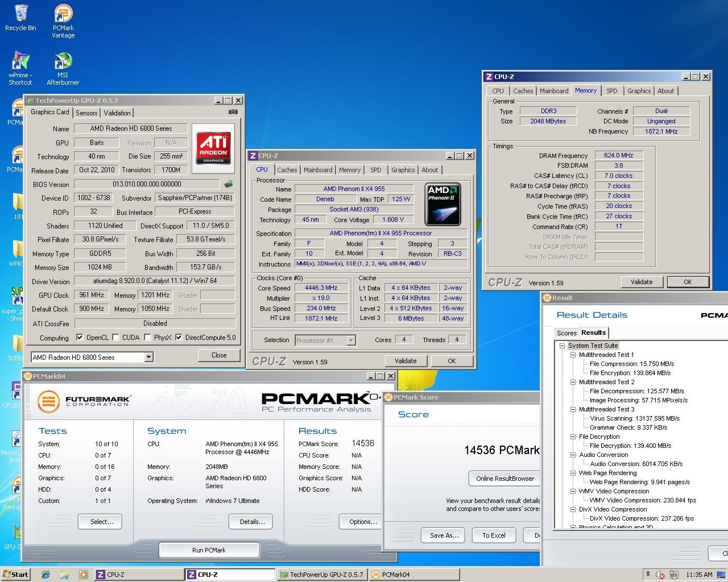Click the Futuremark logo in PCMark04
The width and height of the screenshot is (728, 582).
coord(84,401)
